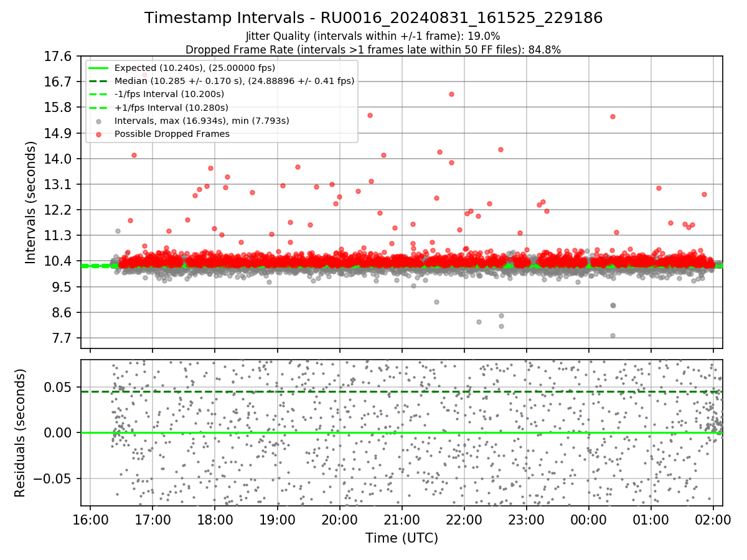The height and width of the screenshot is (560, 747).
Task: Click the highest red dropped-frame point outside the legend, near 16.2 seconds
Action: (x=451, y=94)
